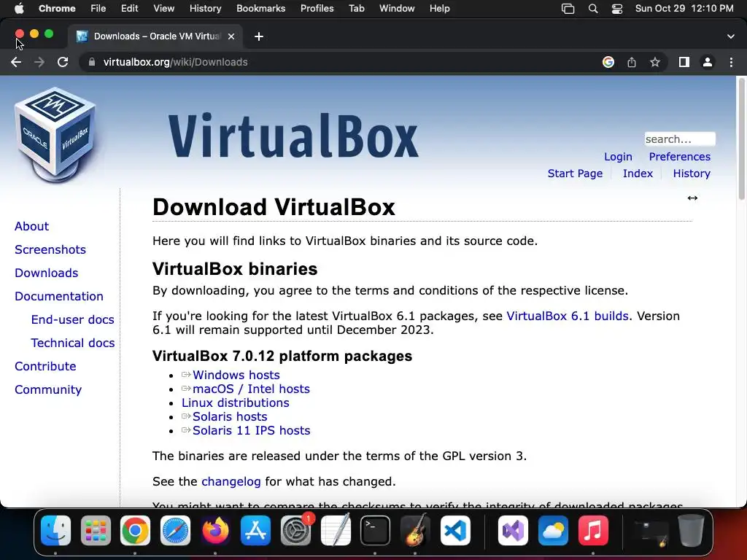747x560 pixels.
Task: Open the Linux distributions link
Action: [236, 402]
